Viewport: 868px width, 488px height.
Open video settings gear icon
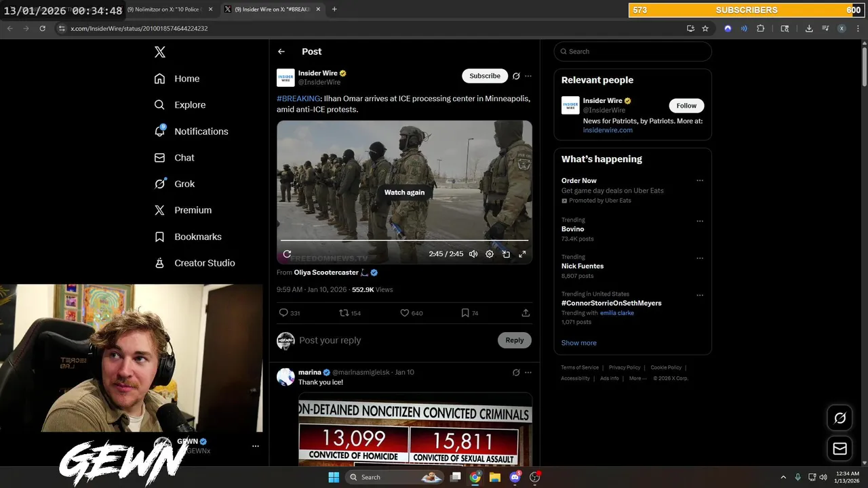pyautogui.click(x=490, y=254)
